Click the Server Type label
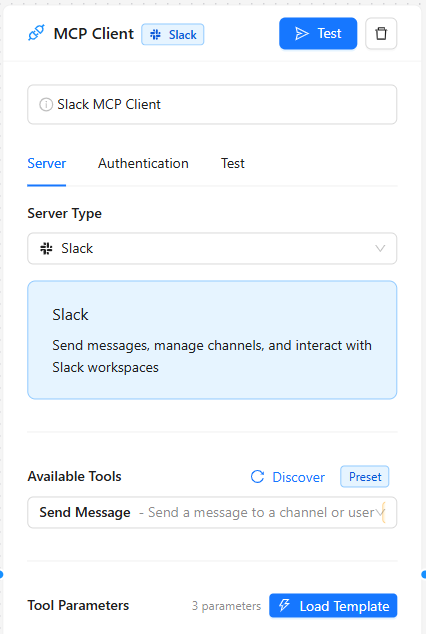Screen dimensions: 426x634 tap(65, 213)
